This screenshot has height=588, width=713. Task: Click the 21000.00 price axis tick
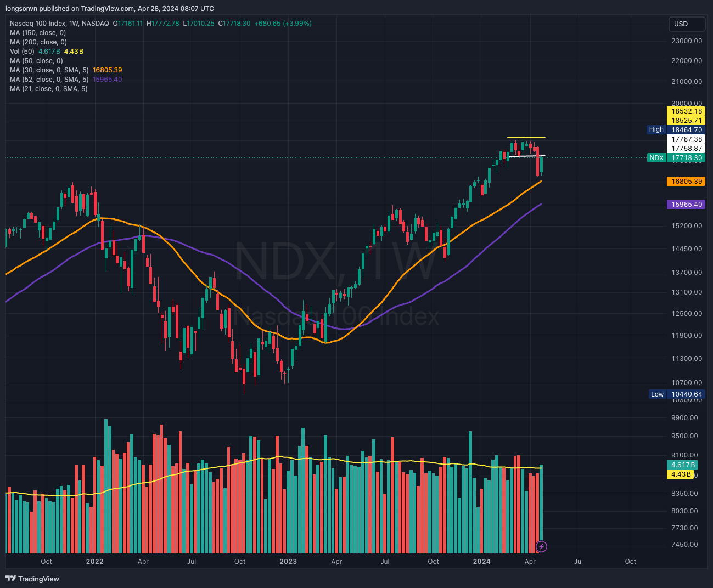tap(687, 82)
